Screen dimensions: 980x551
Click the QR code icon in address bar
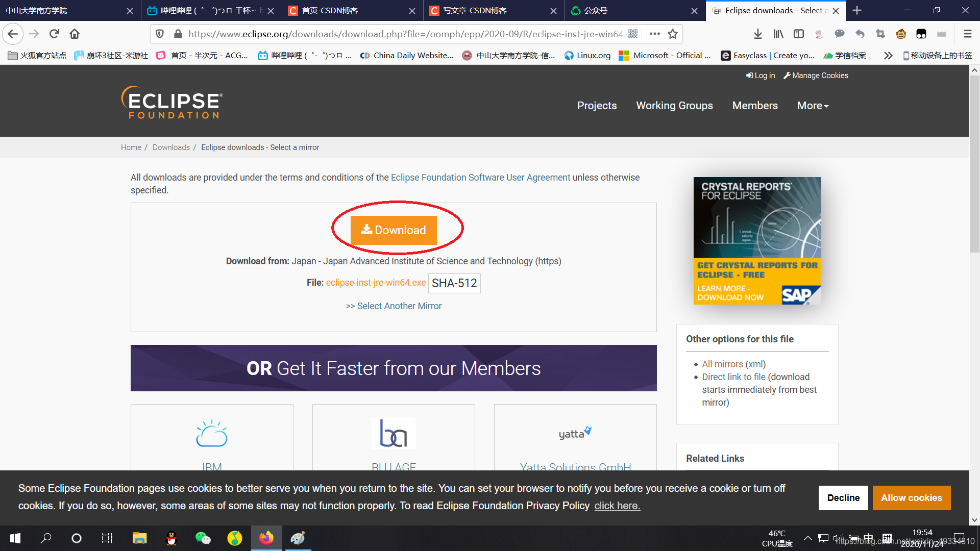click(x=633, y=34)
